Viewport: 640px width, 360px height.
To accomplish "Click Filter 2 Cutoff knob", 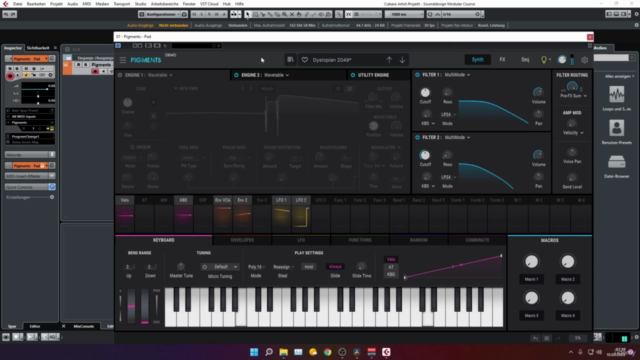I will (425, 155).
